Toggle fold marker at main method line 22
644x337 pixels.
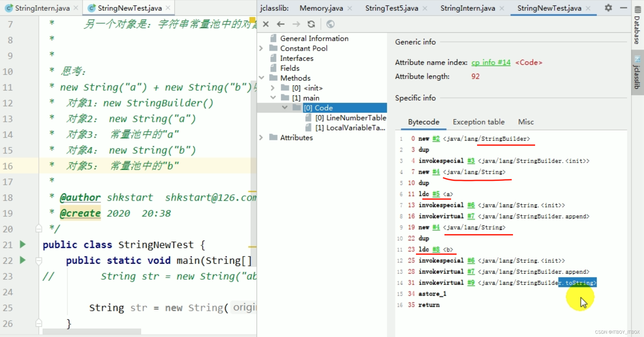pos(39,260)
